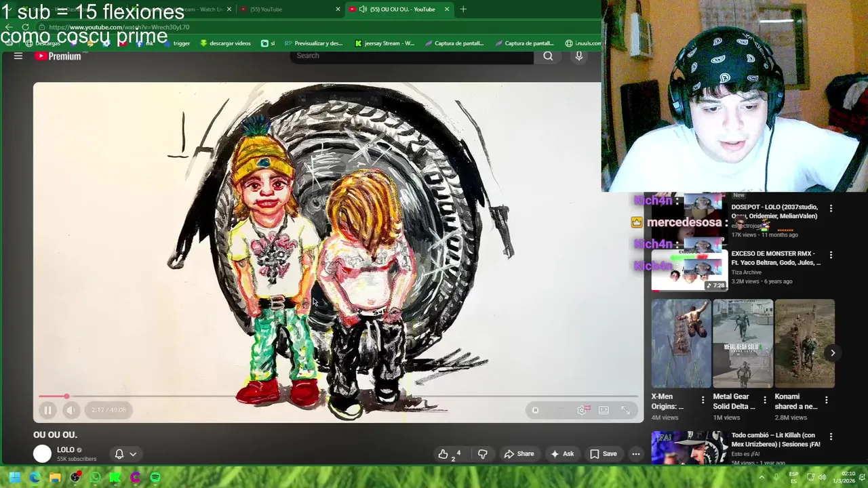The image size is (868, 488).
Task: Open the YouTube hamburger guide menu
Action: pyautogui.click(x=18, y=56)
